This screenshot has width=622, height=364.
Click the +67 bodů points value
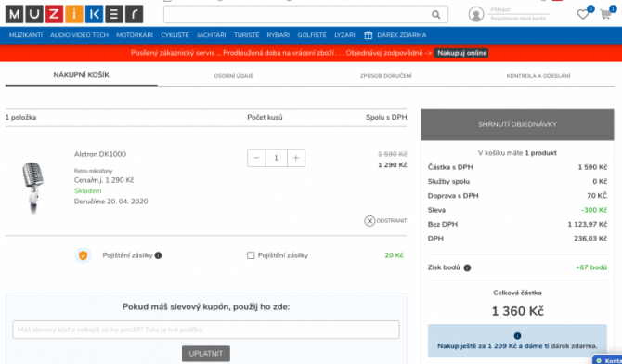pos(591,267)
